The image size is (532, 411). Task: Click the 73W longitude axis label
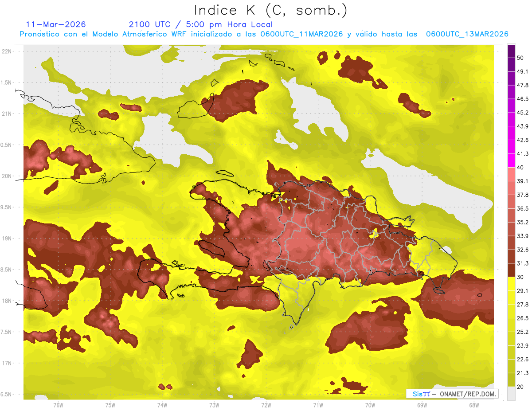point(214,405)
